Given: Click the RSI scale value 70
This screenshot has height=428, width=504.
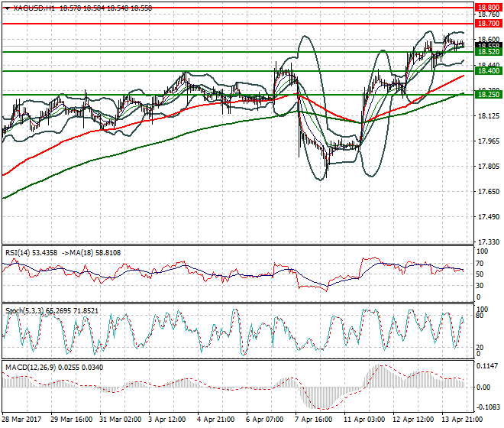Looking at the screenshot, I should point(480,264).
